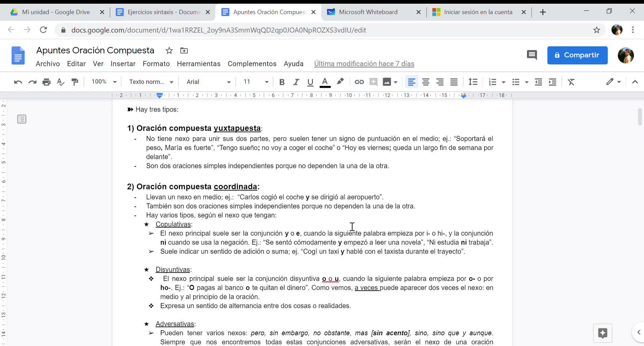Click the text color A swatch

325,82
